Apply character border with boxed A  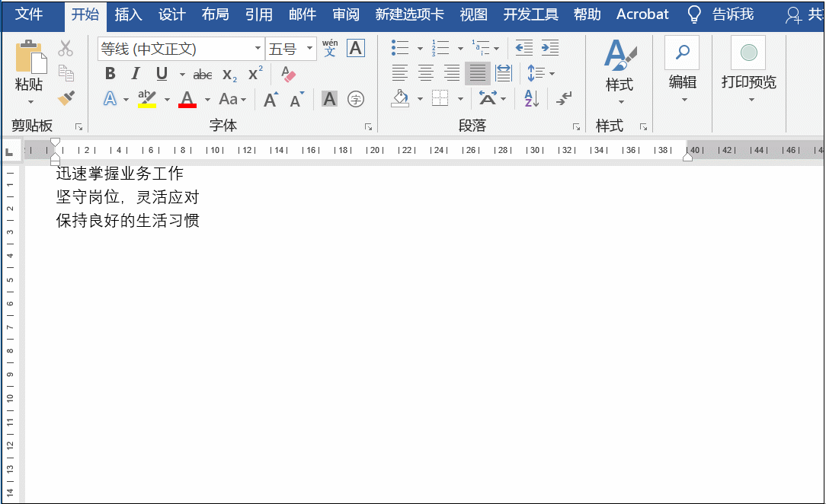(356, 49)
